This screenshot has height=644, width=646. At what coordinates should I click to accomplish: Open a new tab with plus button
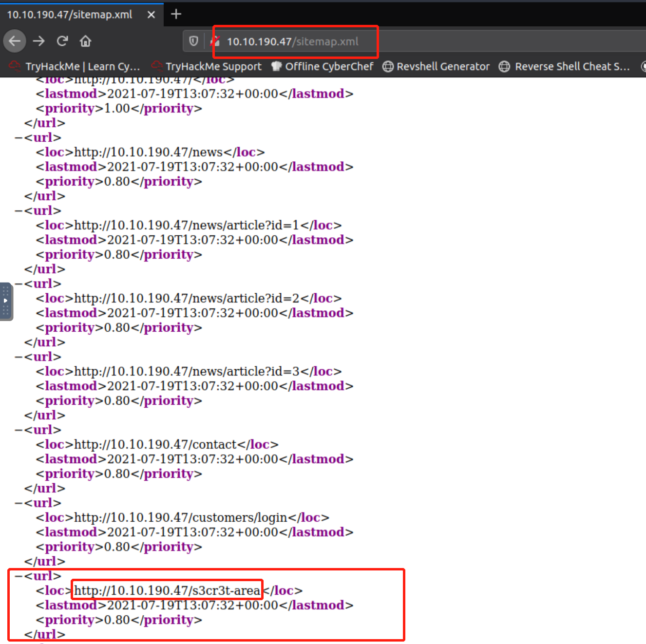pos(176,14)
